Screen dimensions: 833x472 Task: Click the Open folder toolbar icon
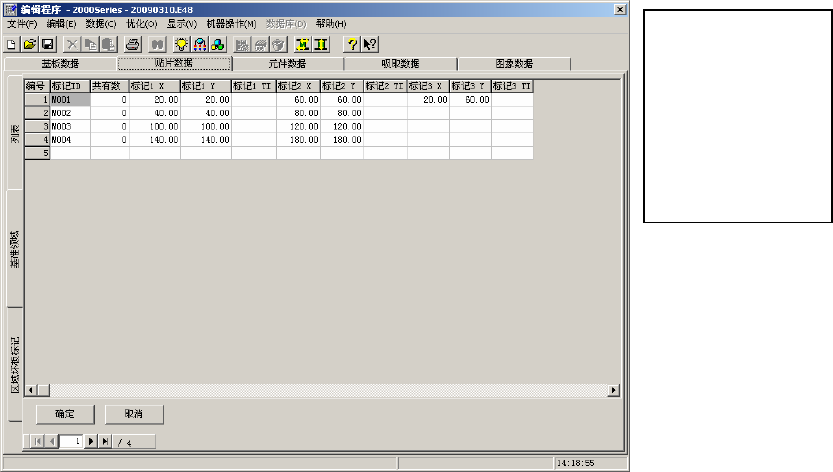coord(29,44)
